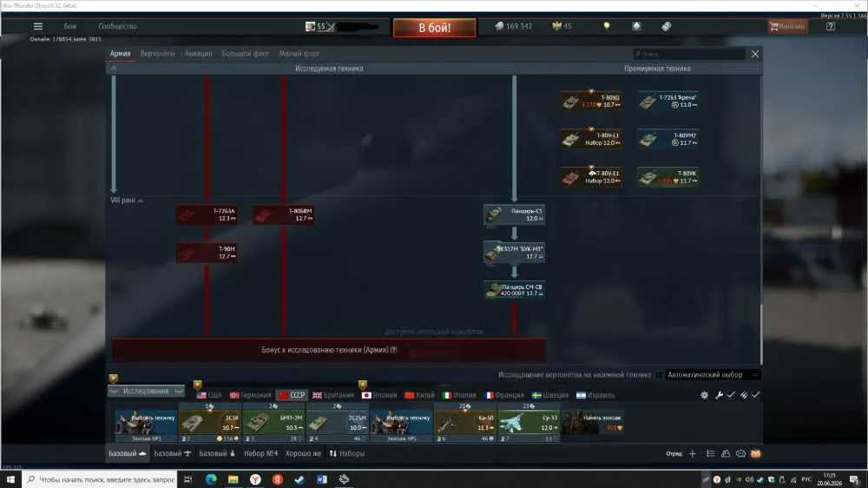Open Microsoft Edge from taskbar

click(211, 479)
